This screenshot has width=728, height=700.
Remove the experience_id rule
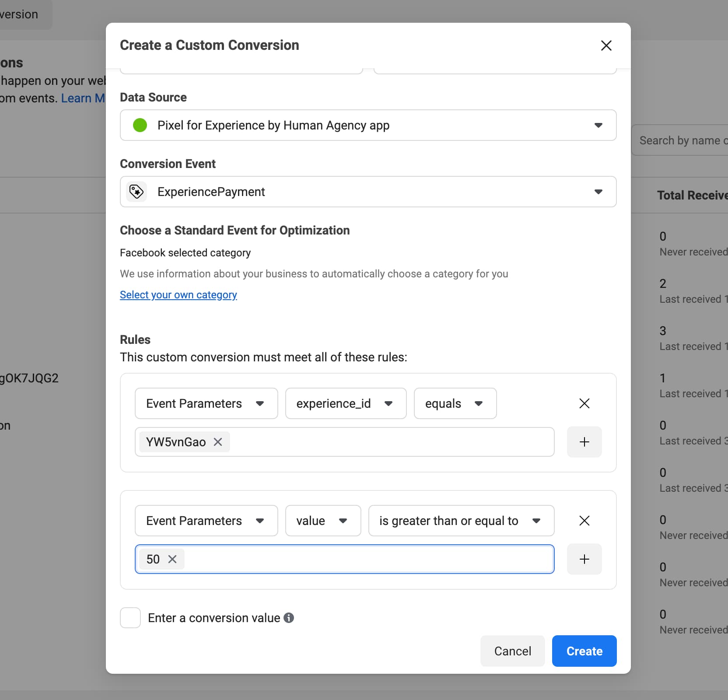pyautogui.click(x=584, y=403)
